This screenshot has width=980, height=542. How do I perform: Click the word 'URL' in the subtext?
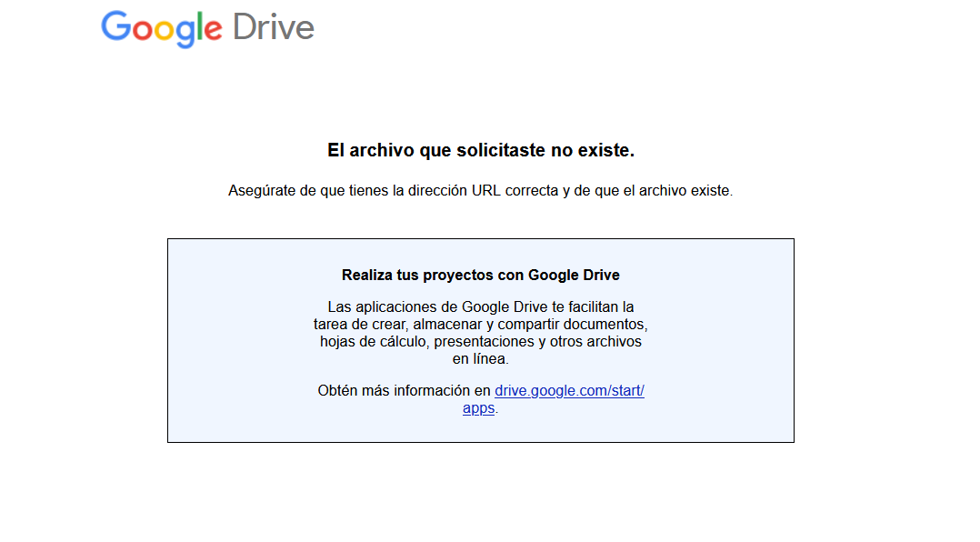tap(487, 191)
